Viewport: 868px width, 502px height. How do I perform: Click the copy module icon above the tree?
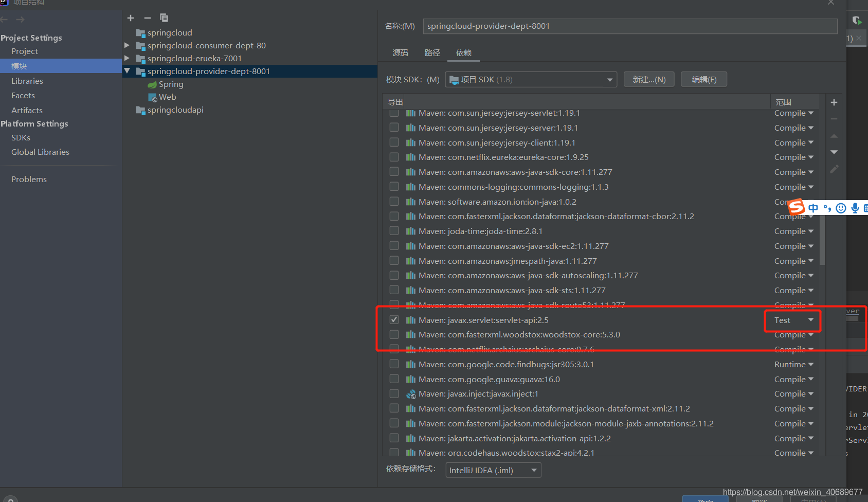point(164,17)
